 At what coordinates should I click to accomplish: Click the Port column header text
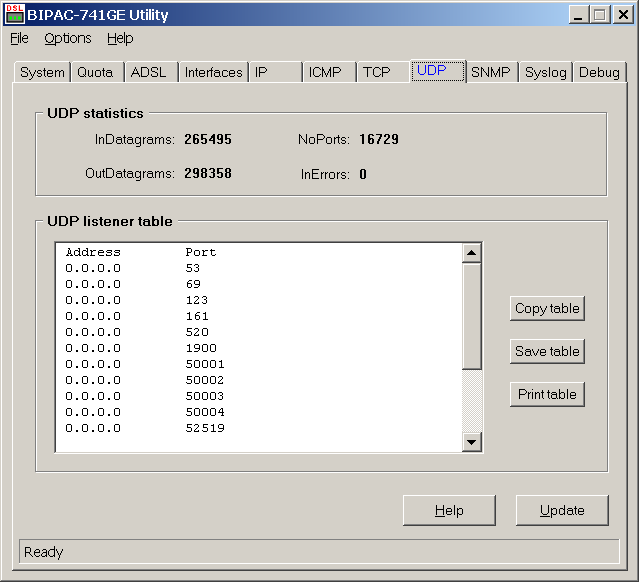click(x=201, y=252)
